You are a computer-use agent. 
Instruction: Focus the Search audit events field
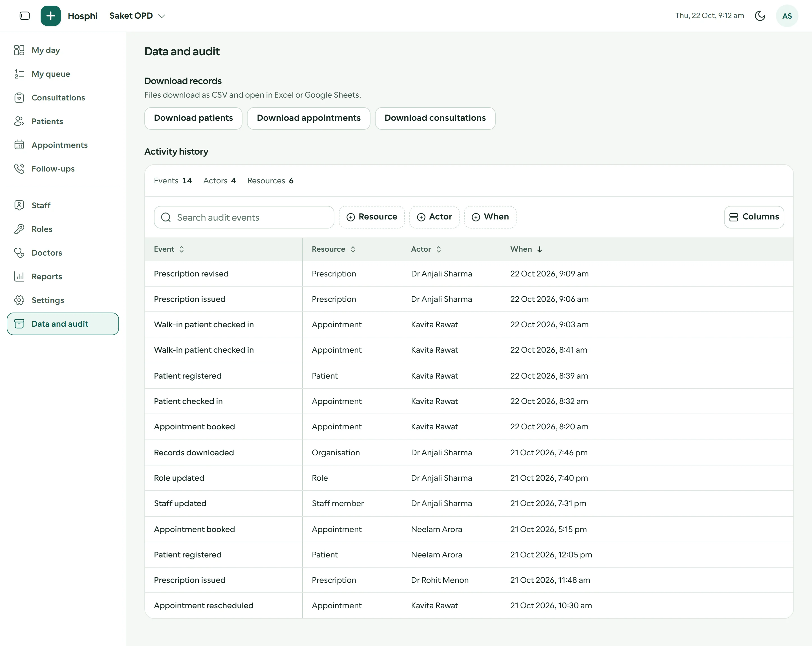[x=244, y=217]
